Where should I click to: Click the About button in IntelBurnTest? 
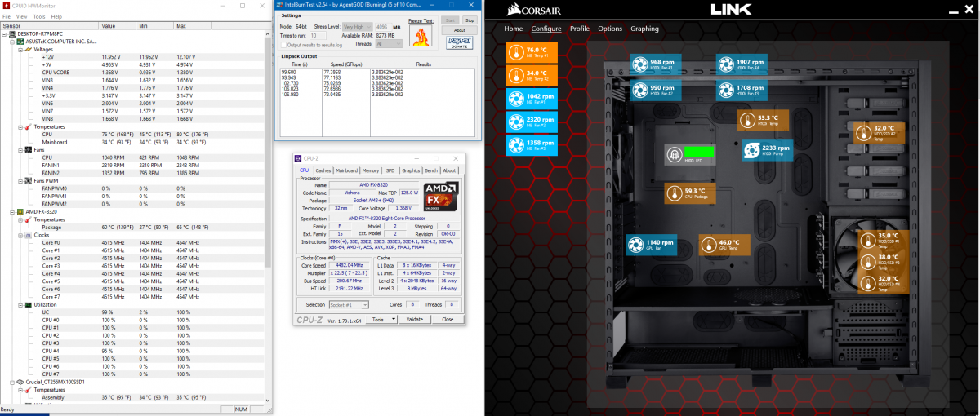click(459, 30)
